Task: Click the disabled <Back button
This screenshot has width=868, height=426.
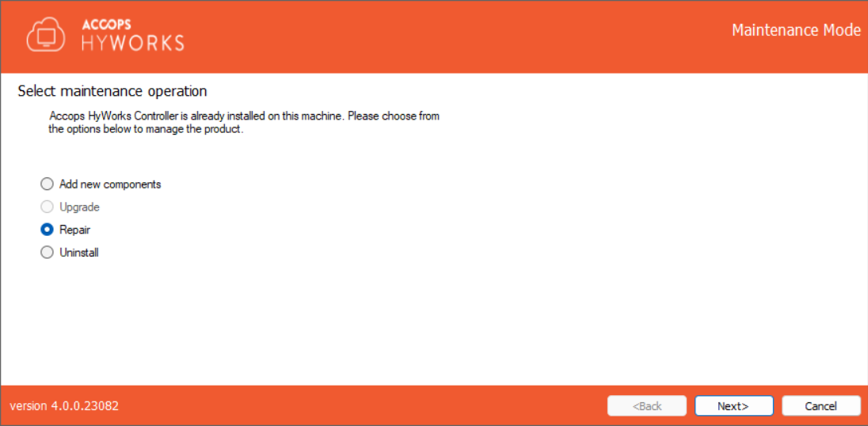Action: click(647, 405)
